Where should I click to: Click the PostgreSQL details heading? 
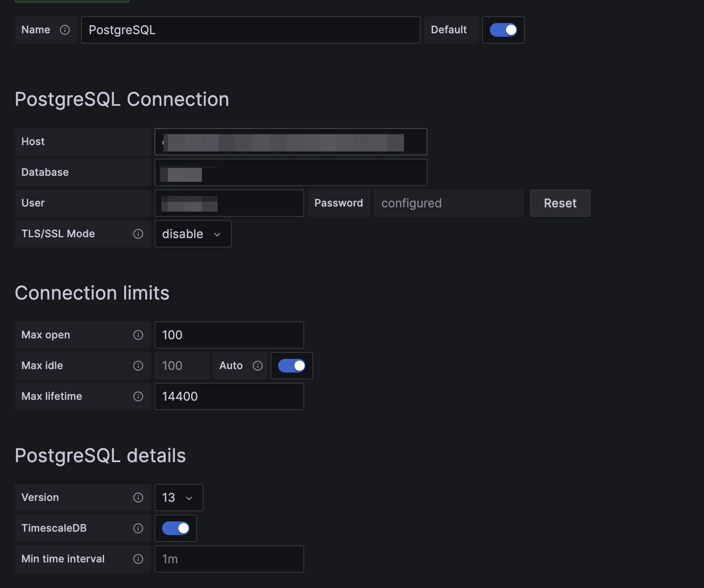coord(100,456)
